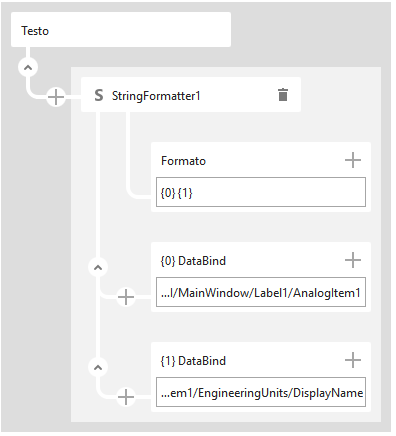The height and width of the screenshot is (436, 396).
Task: Click the Formato label
Action: pos(183,161)
